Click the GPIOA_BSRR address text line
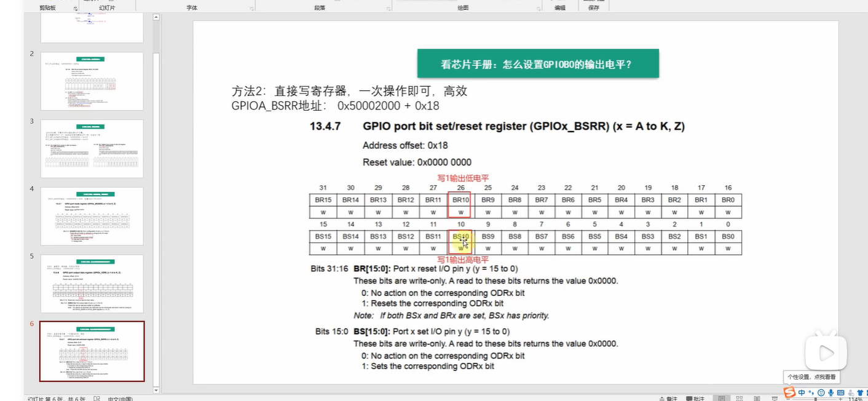868x401 pixels. (x=335, y=106)
